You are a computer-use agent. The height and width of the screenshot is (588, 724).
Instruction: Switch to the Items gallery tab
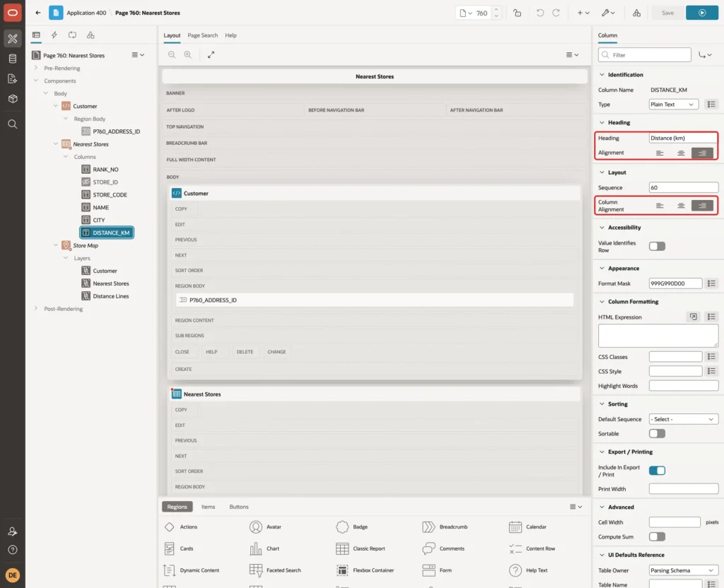point(208,507)
